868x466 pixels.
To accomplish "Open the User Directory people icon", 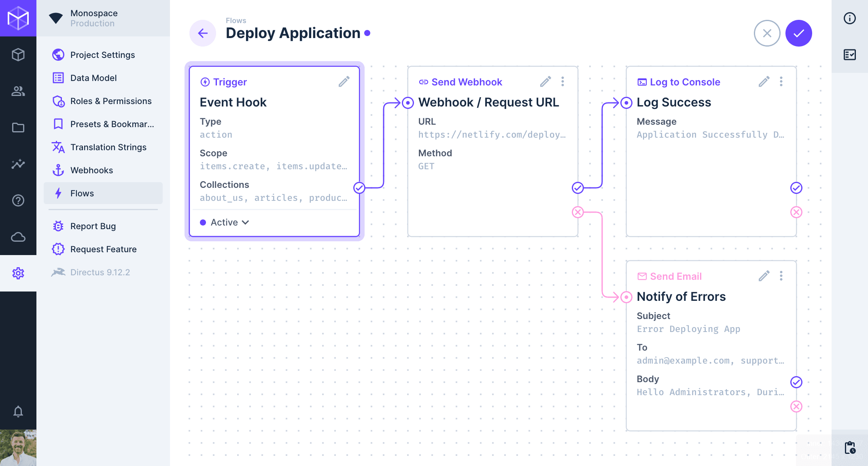I will click(18, 91).
